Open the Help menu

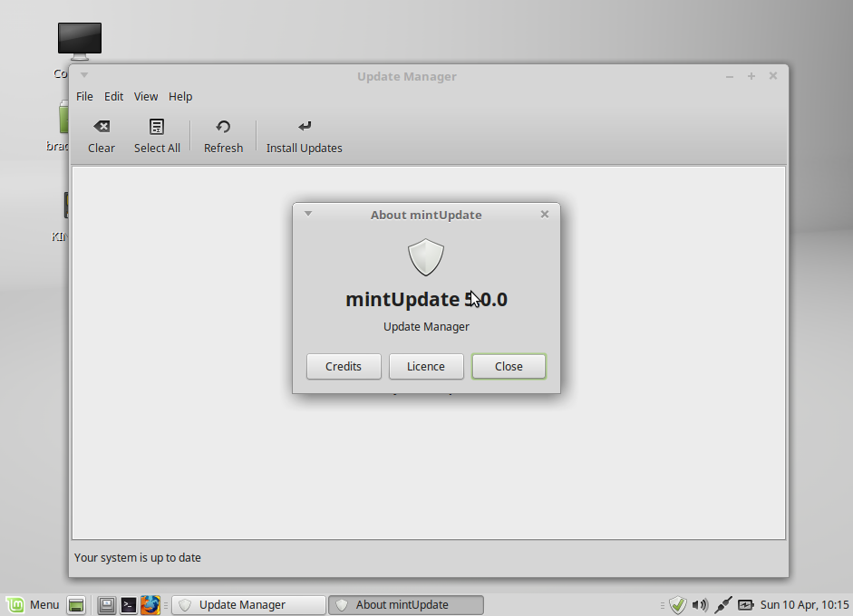(180, 96)
